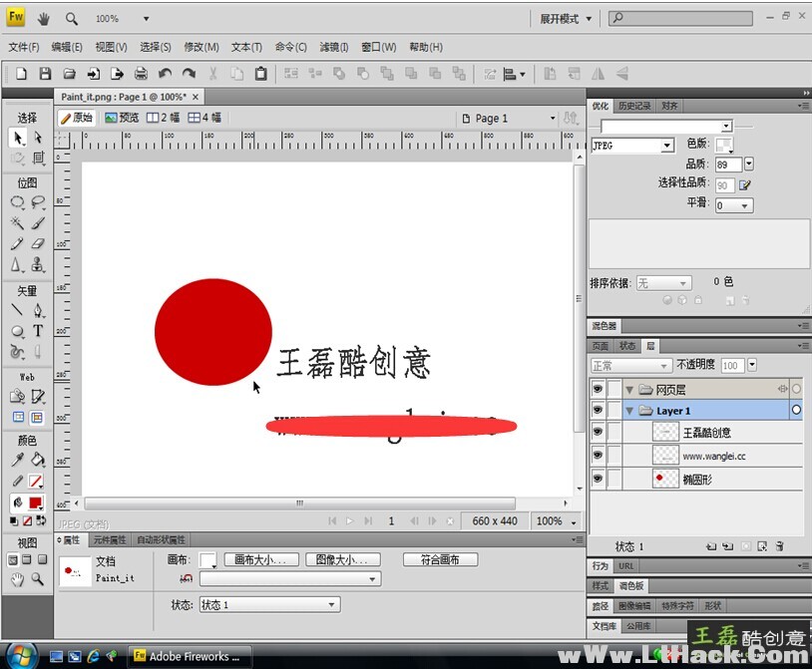Select the Eyedropper tool
This screenshot has height=669, width=812.
17,460
